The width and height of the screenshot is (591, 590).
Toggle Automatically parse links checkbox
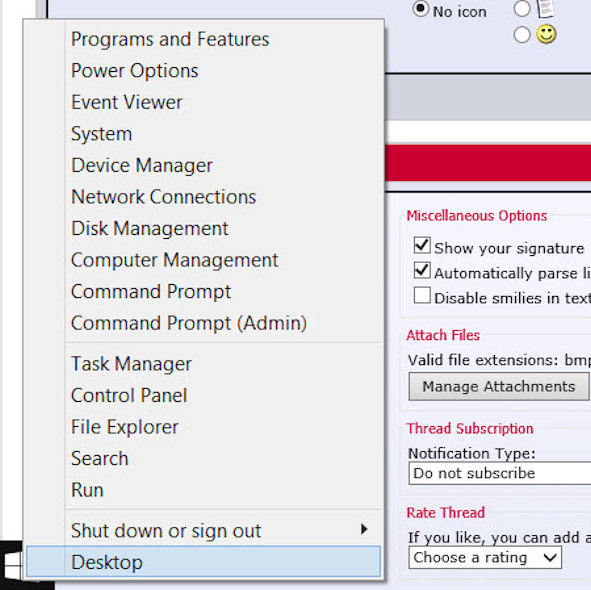[422, 271]
